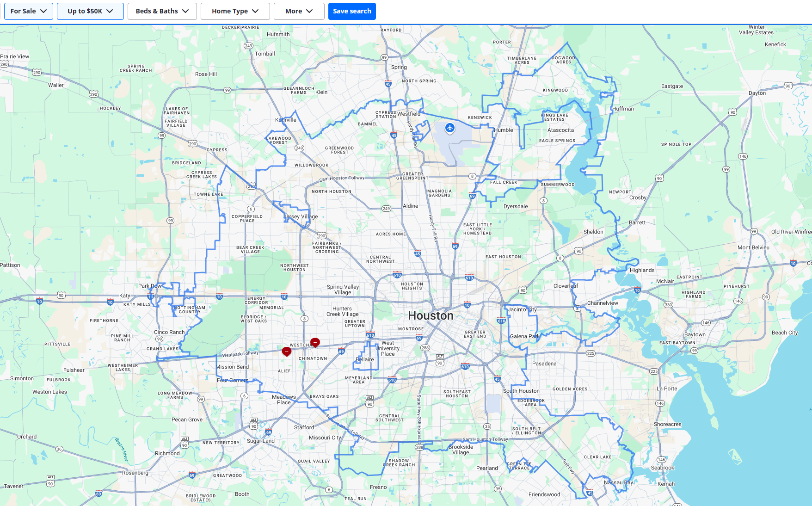The width and height of the screenshot is (812, 506).
Task: Select the Highlands label on the map
Action: tap(642, 270)
